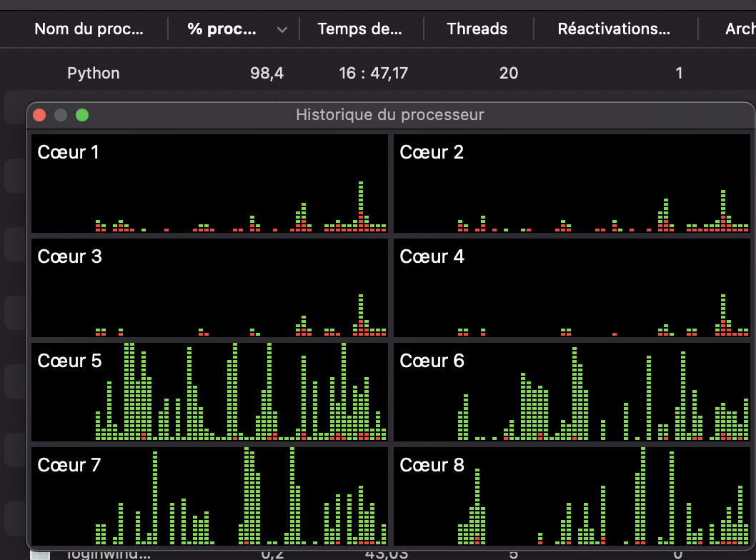Click the Python thread count 20
Image resolution: width=756 pixels, height=560 pixels.
click(509, 74)
